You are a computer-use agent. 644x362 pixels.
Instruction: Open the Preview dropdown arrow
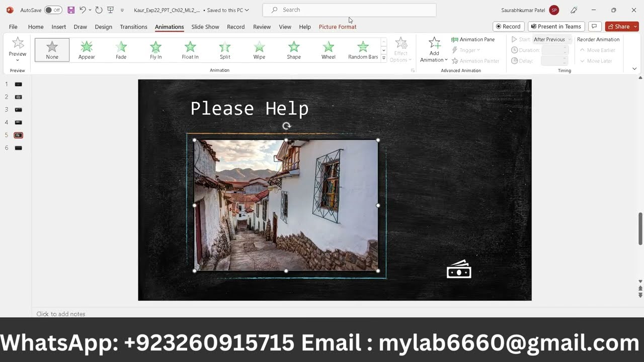click(x=18, y=60)
